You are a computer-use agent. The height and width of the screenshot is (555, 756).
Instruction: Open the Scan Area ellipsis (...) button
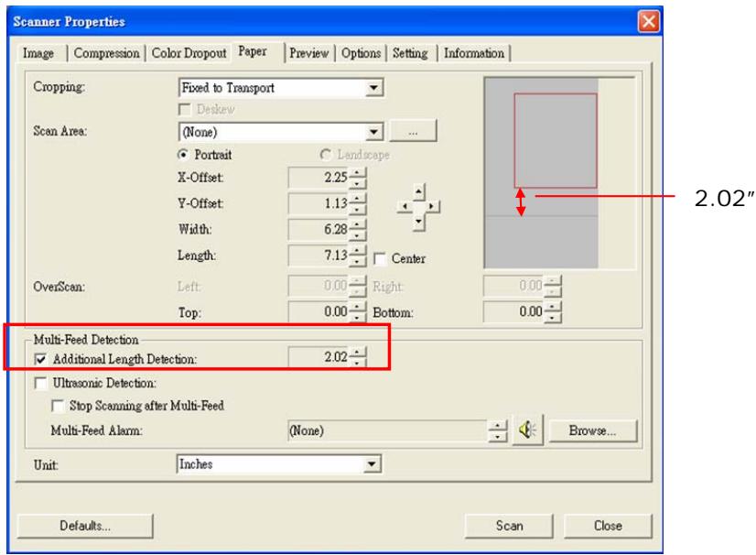413,134
